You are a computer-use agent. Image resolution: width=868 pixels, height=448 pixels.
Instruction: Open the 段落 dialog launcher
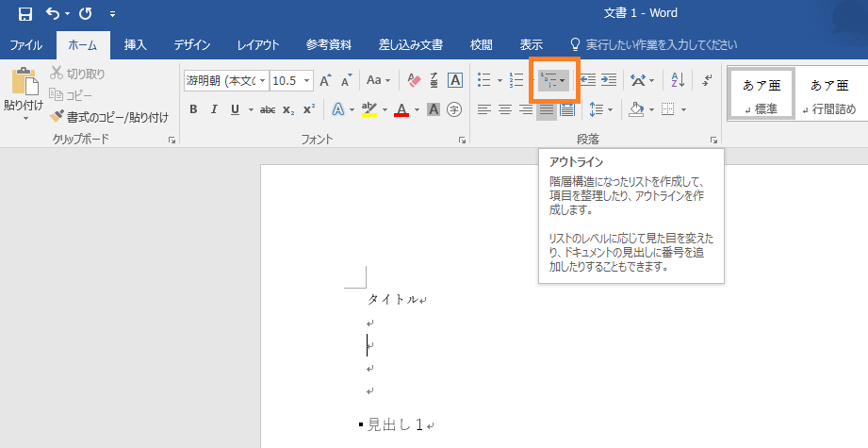click(713, 141)
